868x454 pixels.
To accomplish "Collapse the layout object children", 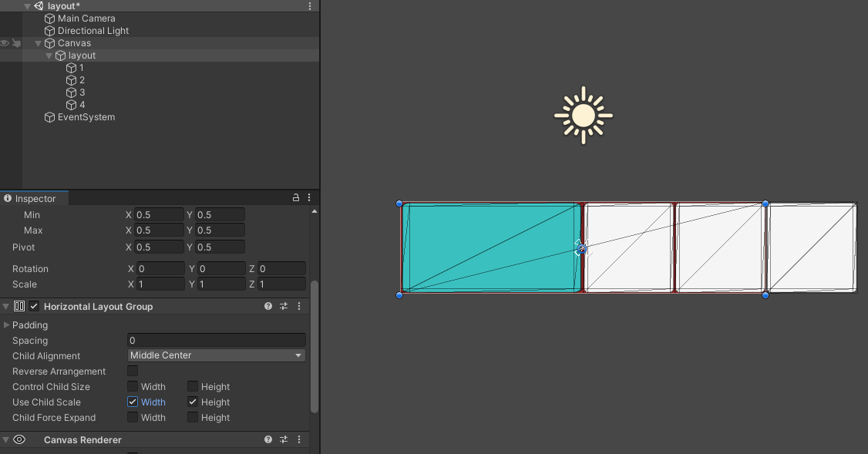I will coord(49,55).
